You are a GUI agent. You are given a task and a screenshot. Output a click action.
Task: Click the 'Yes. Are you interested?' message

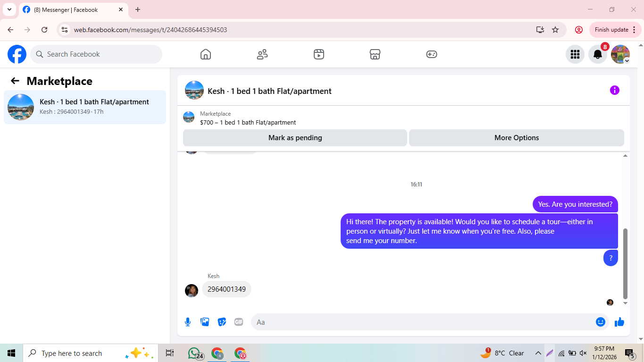pos(575,204)
